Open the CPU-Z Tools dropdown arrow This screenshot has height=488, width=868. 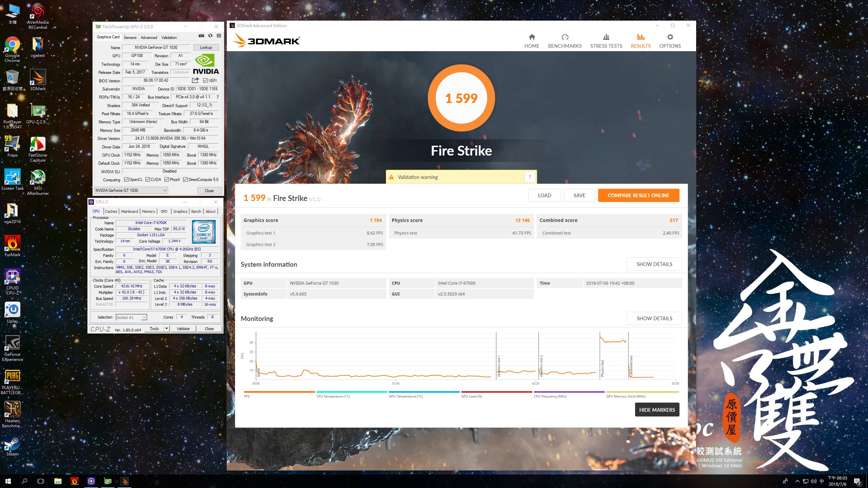166,329
